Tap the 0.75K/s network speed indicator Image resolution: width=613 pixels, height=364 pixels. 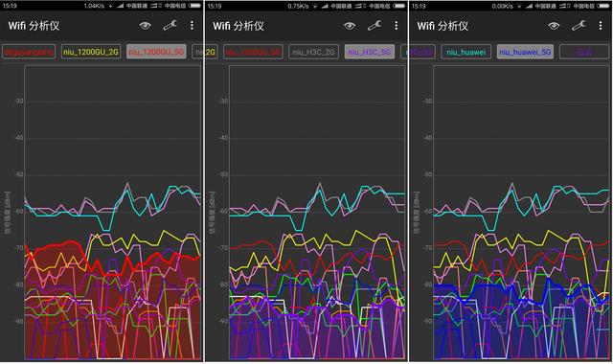[298, 6]
